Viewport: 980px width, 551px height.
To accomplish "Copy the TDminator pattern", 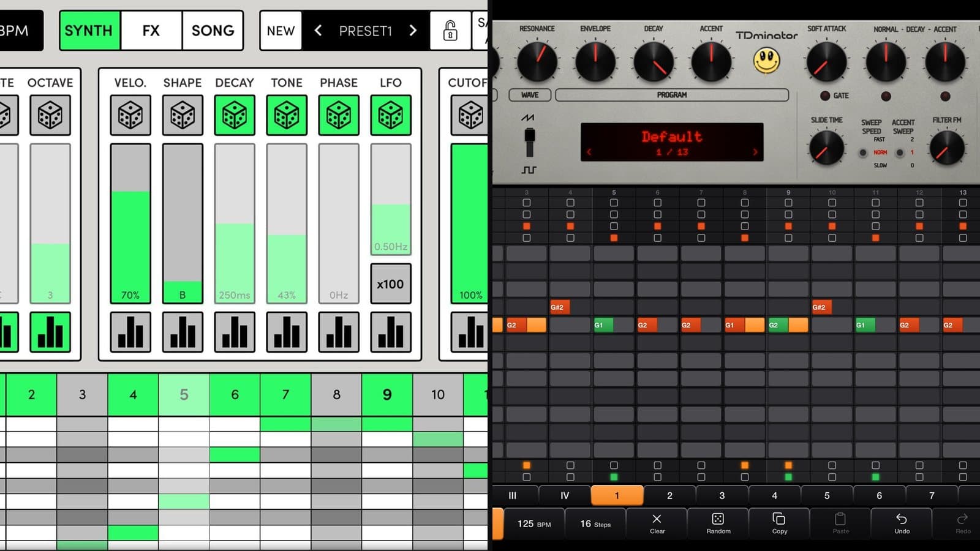I will coord(779,523).
